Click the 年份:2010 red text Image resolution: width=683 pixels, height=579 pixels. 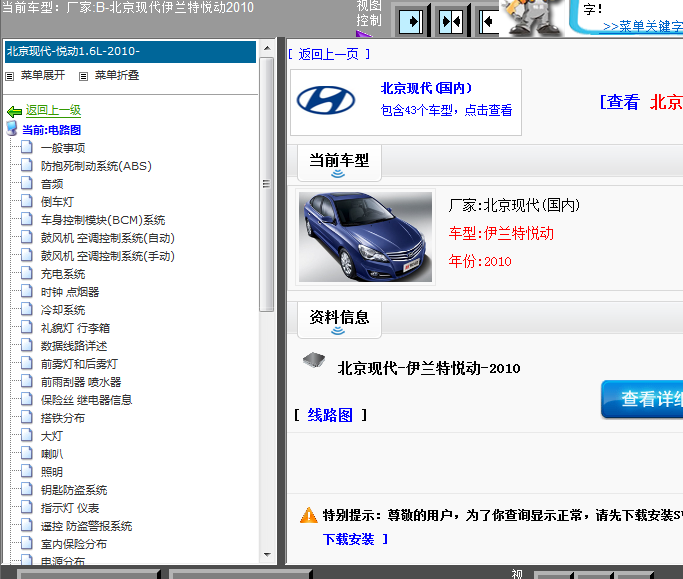(x=480, y=261)
